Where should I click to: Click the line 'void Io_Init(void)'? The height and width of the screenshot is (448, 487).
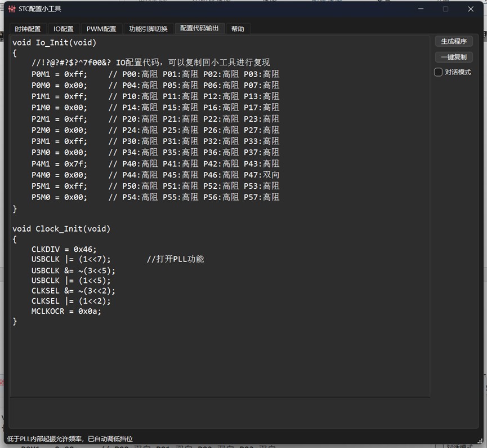point(55,42)
